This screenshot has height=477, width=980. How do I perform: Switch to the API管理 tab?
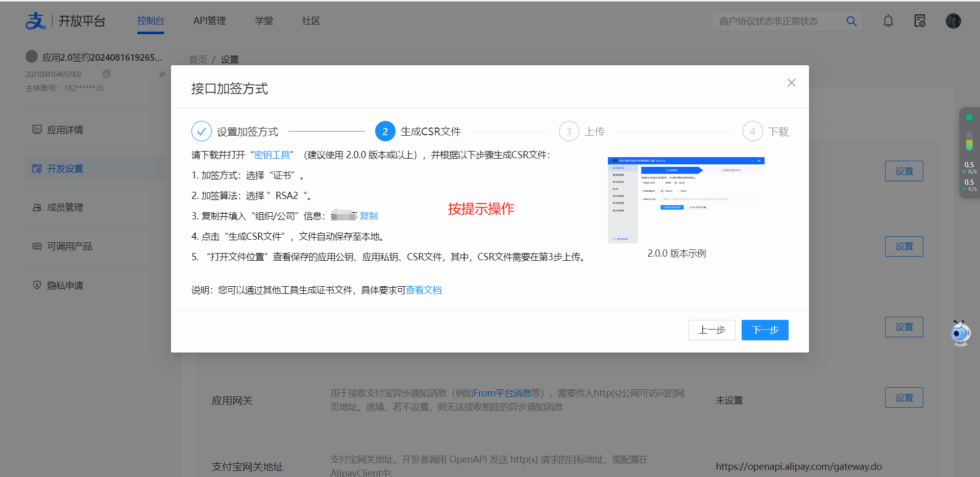209,21
